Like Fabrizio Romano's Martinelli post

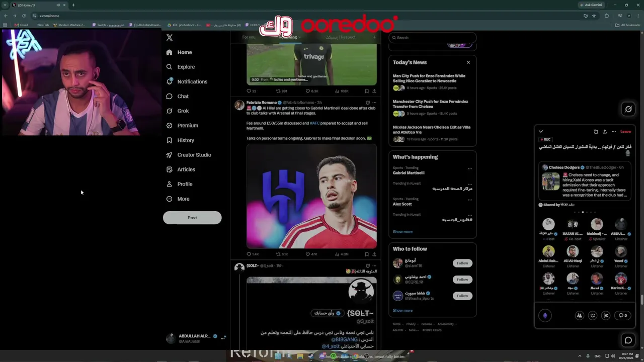tap(308, 254)
